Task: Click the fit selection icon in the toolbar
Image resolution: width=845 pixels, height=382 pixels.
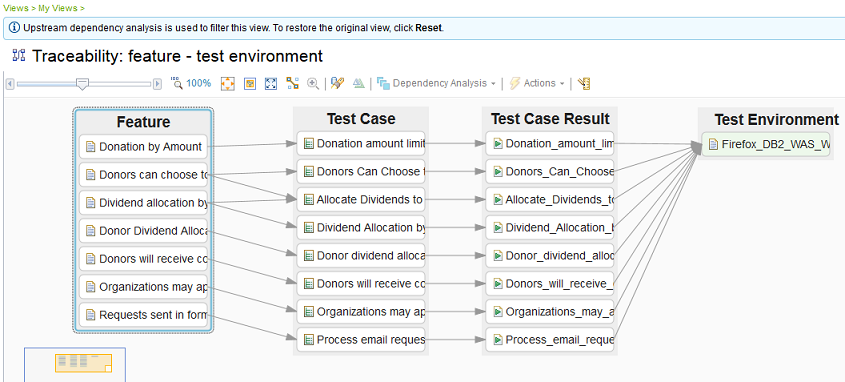Action: coord(250,84)
